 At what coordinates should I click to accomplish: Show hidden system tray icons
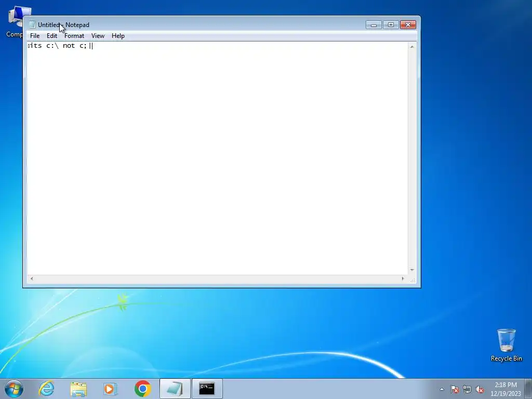[442, 390]
